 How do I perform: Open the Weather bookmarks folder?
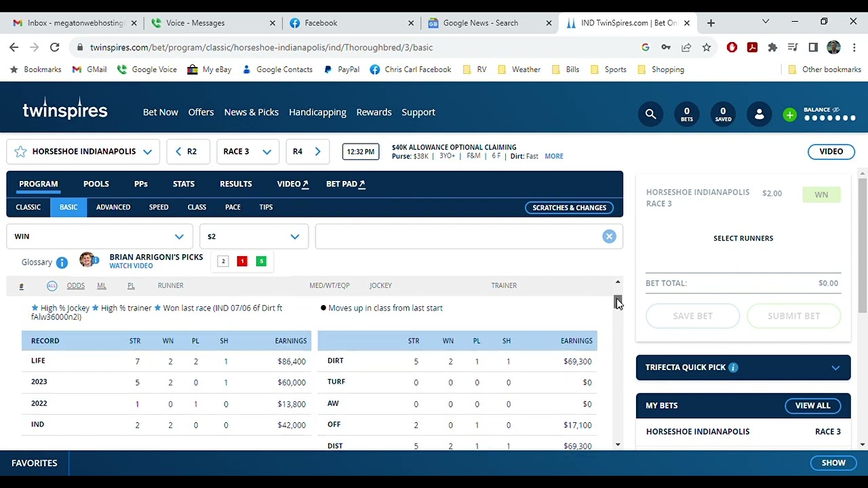click(519, 69)
